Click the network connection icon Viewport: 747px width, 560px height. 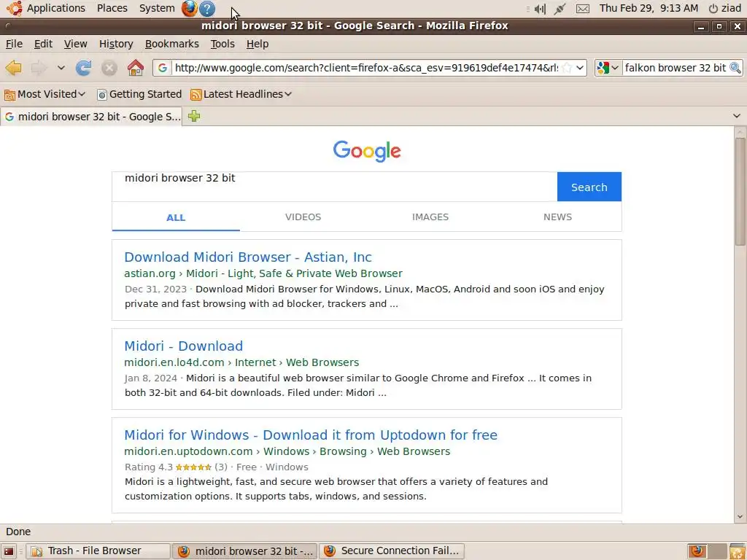tap(560, 9)
